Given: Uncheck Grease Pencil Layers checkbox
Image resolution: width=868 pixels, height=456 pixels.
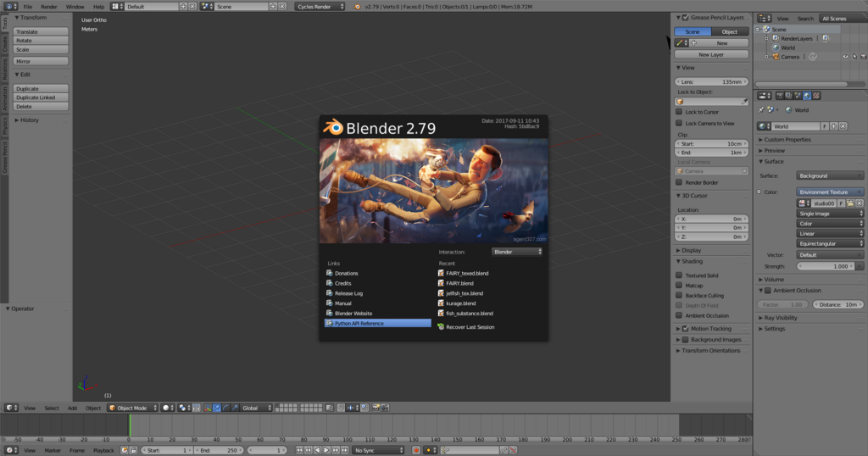Looking at the screenshot, I should click(685, 18).
